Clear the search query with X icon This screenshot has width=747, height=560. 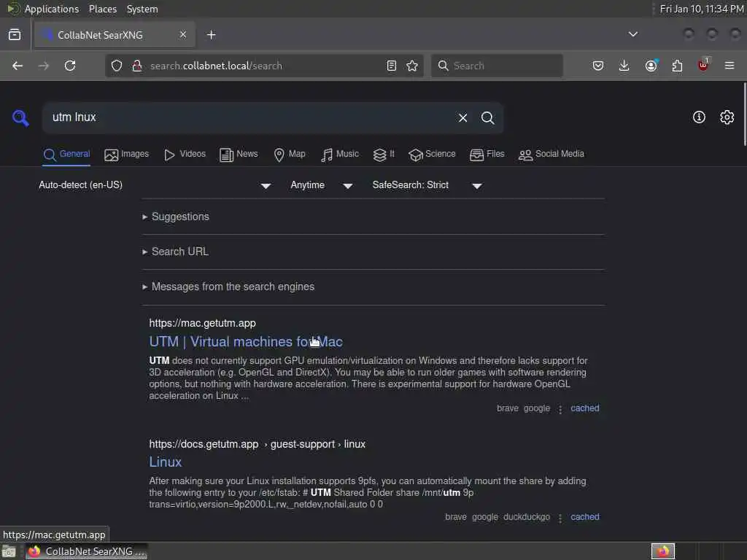coord(462,117)
